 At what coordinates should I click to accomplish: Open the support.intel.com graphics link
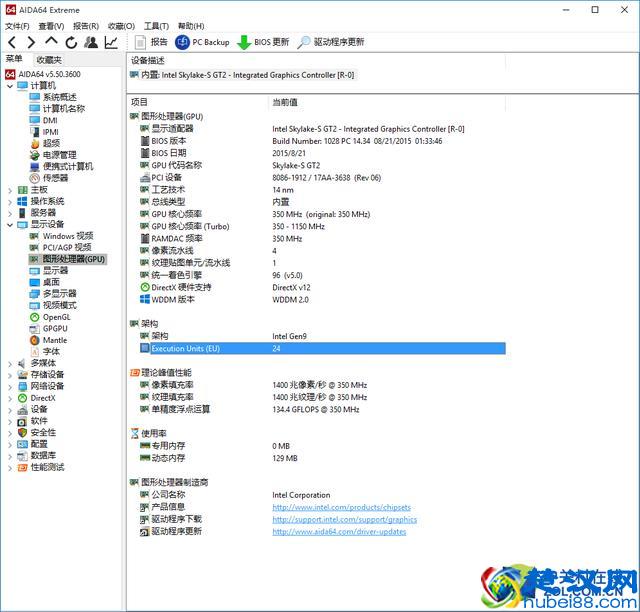tap(344, 520)
